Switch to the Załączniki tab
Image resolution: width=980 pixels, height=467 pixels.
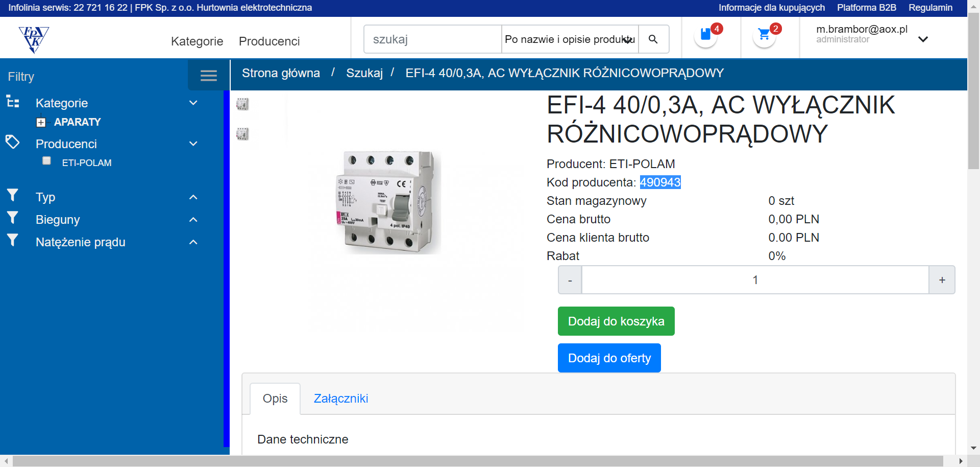(341, 399)
